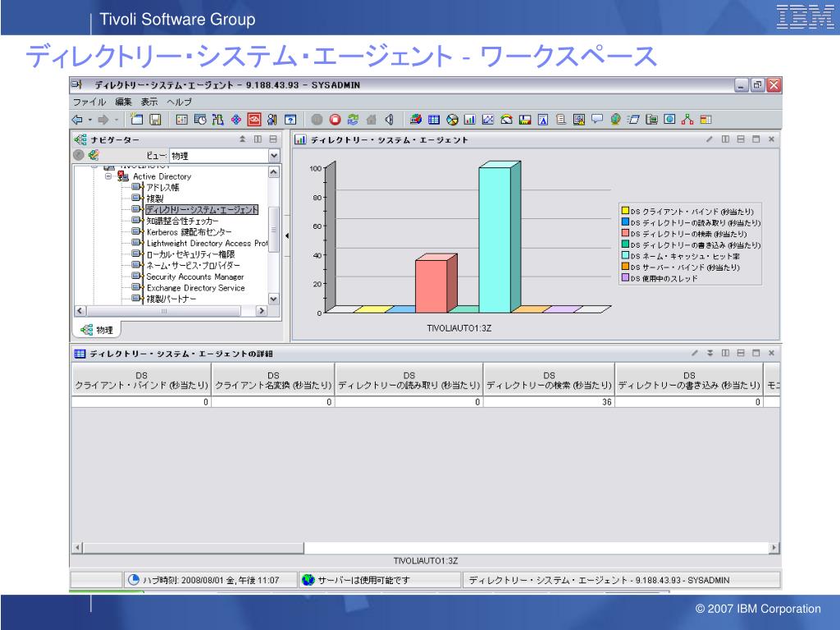Add a Linear Gauge view

(x=525, y=120)
